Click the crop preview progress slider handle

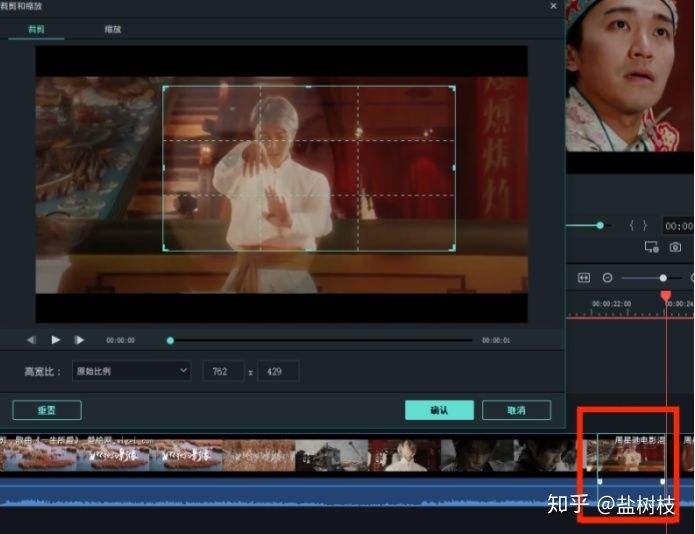pyautogui.click(x=170, y=340)
